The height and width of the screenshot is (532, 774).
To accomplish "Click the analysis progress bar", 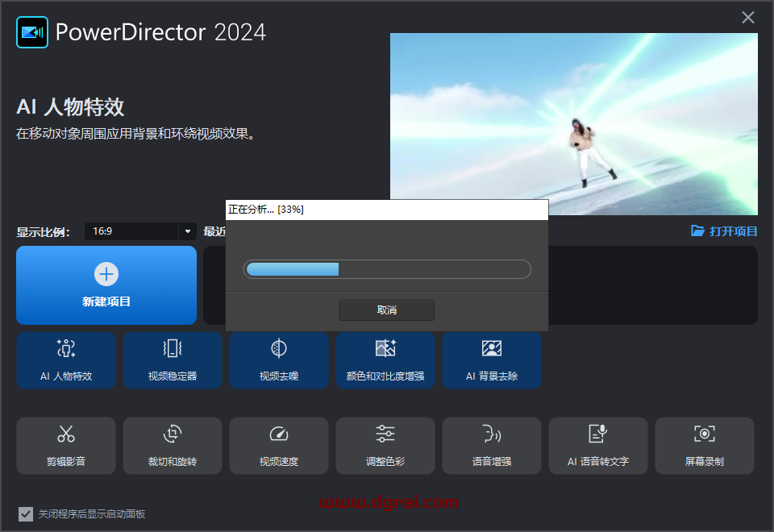I will (387, 269).
